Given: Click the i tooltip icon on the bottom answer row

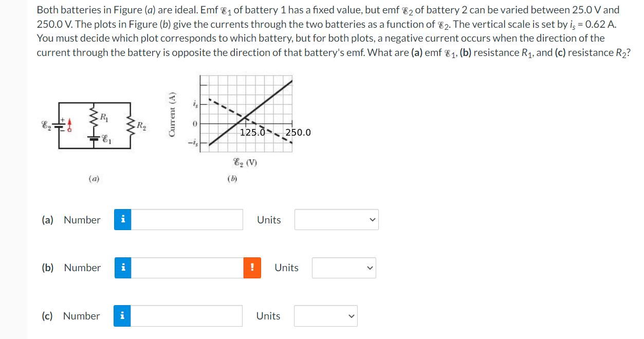Looking at the screenshot, I should [122, 316].
